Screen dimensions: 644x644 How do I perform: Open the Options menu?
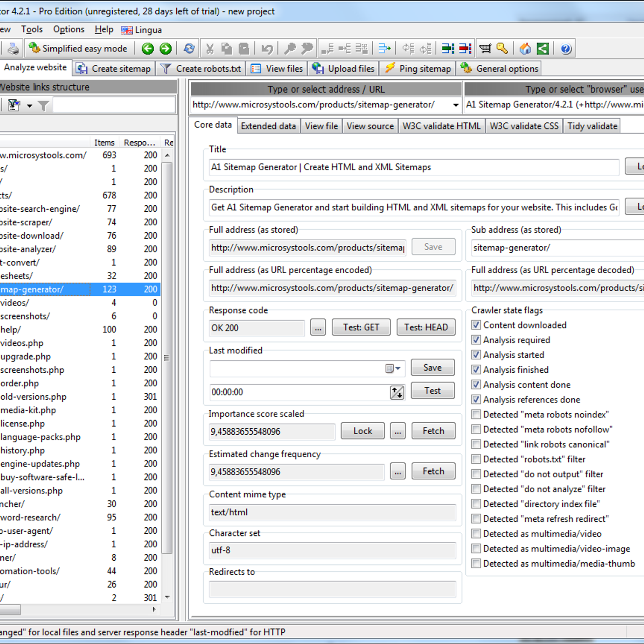pos(69,29)
